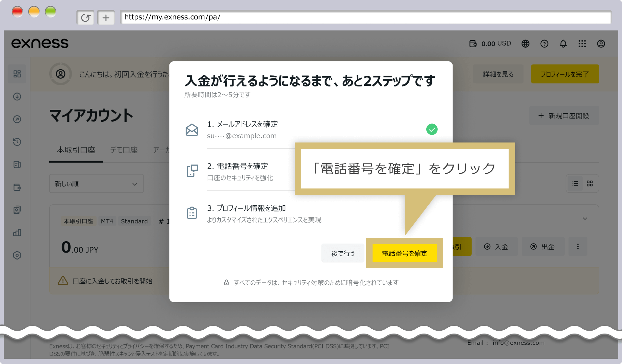Switch to grid view layout

[590, 184]
